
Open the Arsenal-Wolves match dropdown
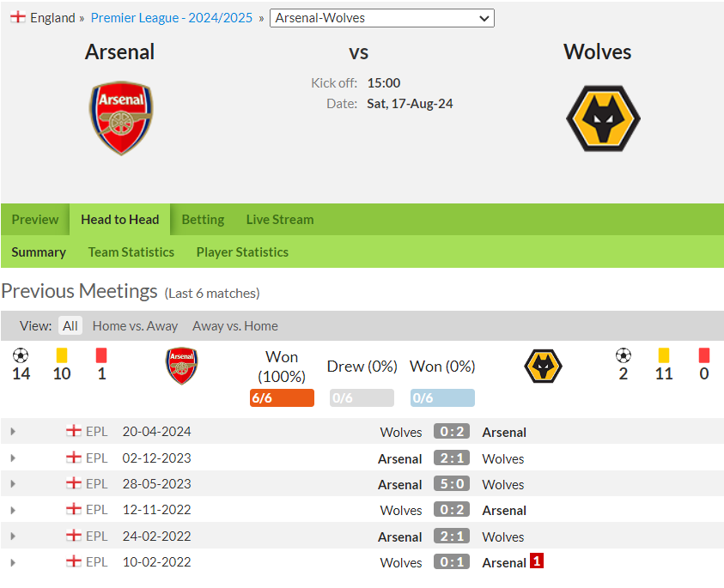coord(382,18)
